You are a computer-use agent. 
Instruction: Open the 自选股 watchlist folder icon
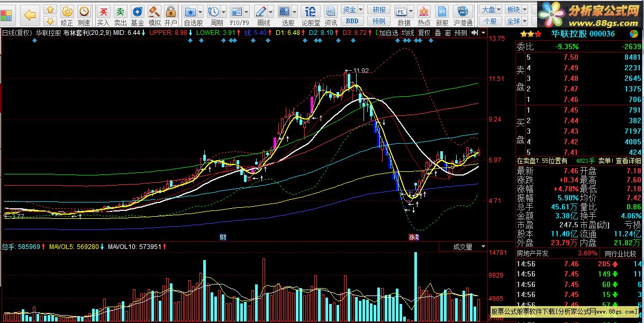click(191, 11)
